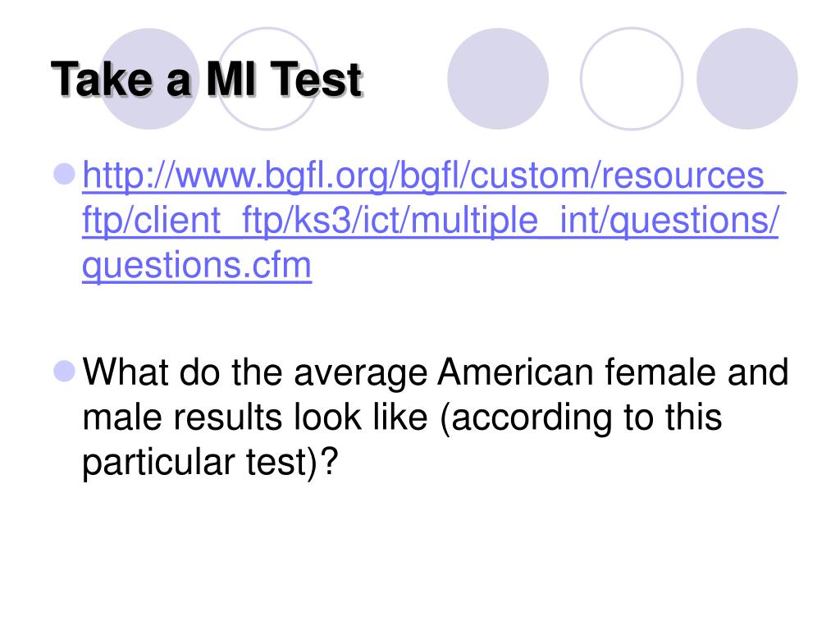This screenshot has height=630, width=840.
Task: Select the bullet dot before 'What do the'
Action: point(65,371)
